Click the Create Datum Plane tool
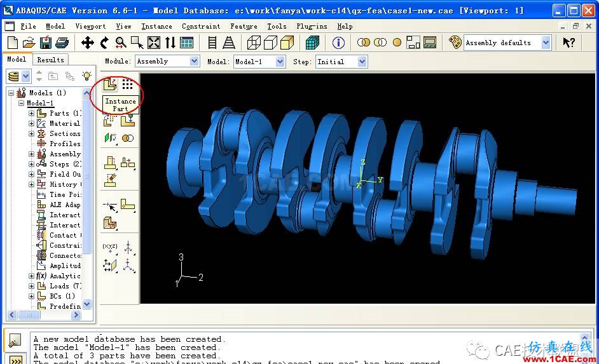 [110, 265]
